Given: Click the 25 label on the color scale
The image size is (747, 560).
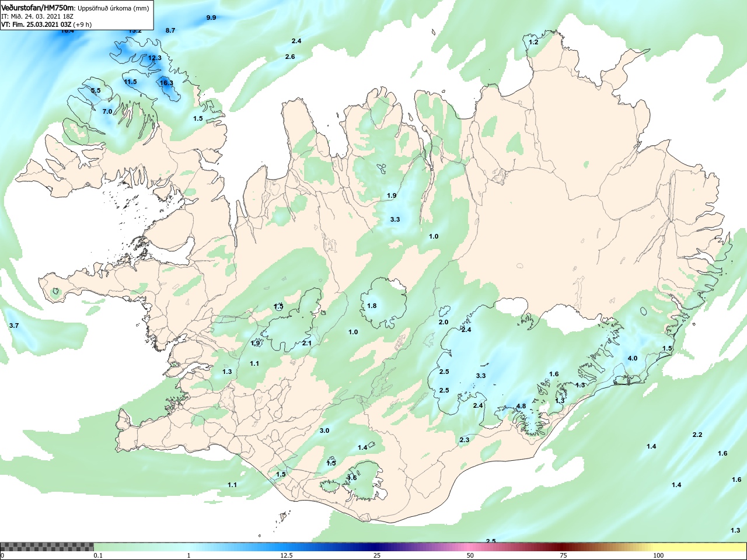Looking at the screenshot, I should (378, 555).
